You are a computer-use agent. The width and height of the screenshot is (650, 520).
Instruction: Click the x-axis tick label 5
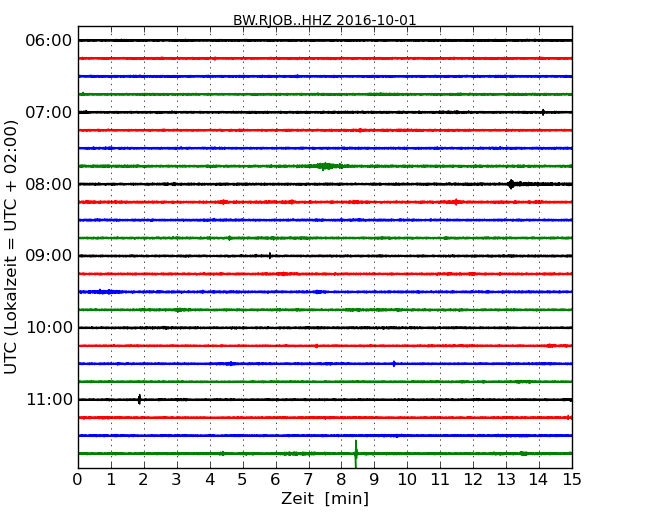pos(243,480)
